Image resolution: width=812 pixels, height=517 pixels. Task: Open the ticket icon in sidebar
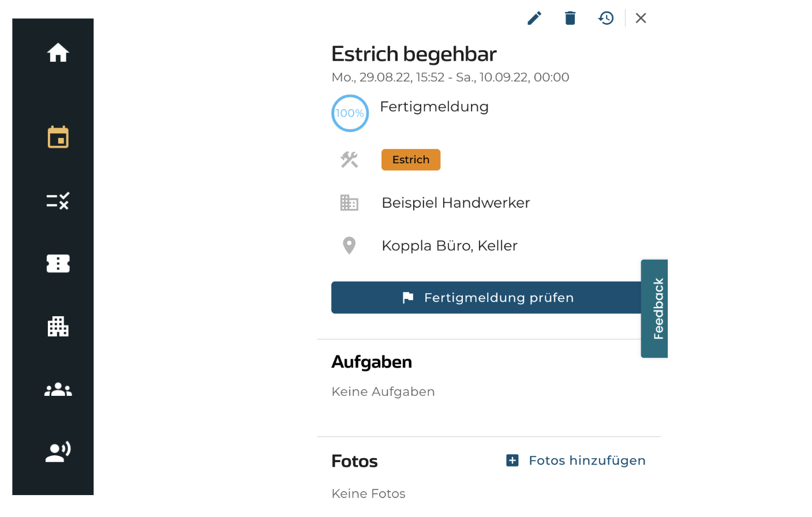point(58,264)
